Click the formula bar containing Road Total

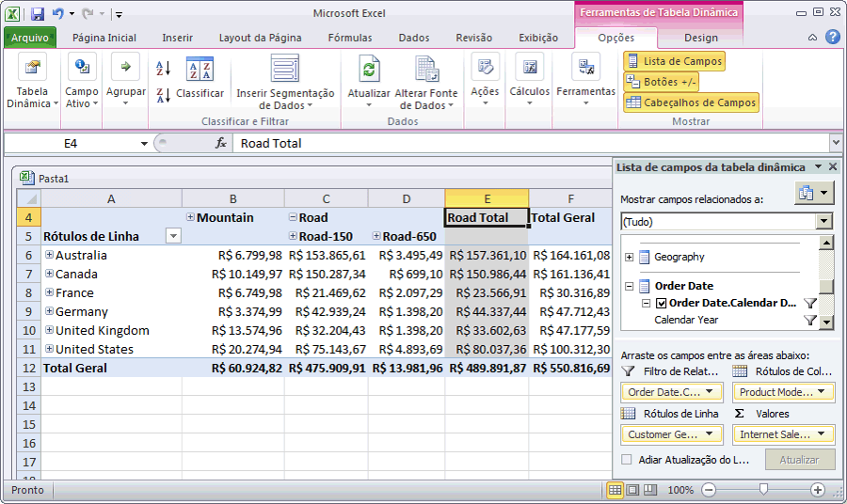(527, 143)
